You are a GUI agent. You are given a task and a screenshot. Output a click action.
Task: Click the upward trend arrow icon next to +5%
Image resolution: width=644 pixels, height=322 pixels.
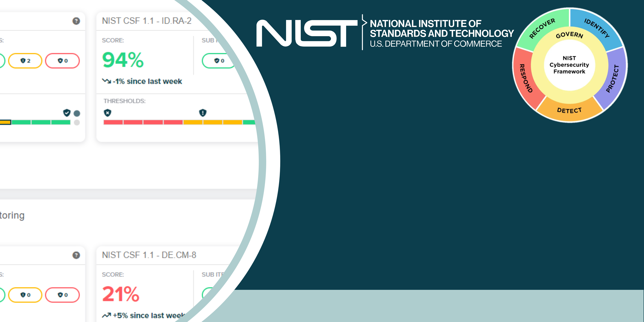click(x=106, y=315)
